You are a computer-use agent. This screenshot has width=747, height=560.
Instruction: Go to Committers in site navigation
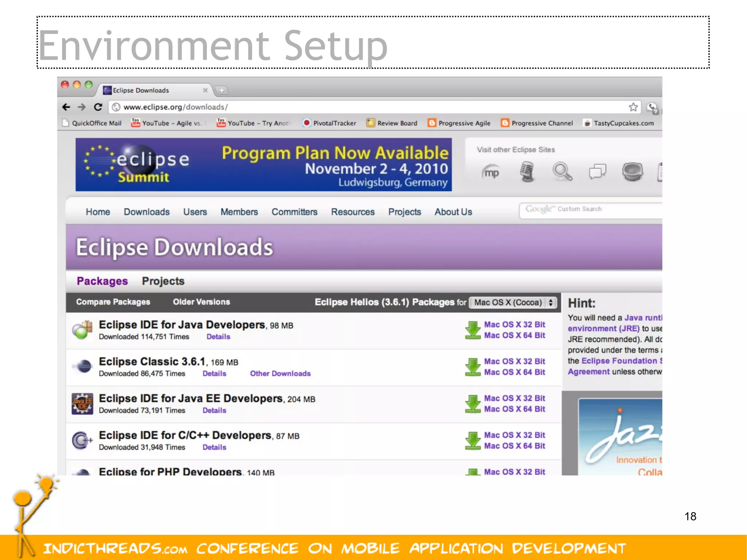click(294, 212)
